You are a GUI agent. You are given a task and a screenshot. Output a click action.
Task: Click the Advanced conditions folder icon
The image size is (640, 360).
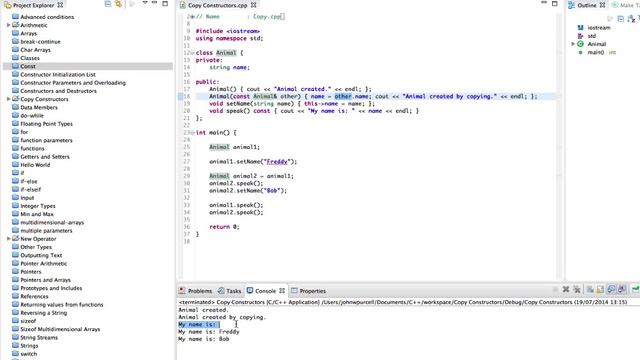tap(16, 17)
